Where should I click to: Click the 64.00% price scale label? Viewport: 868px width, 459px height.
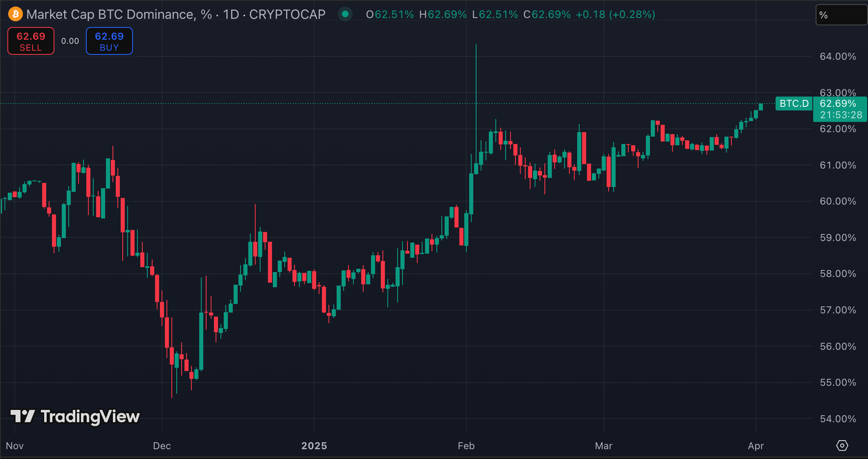coord(838,56)
